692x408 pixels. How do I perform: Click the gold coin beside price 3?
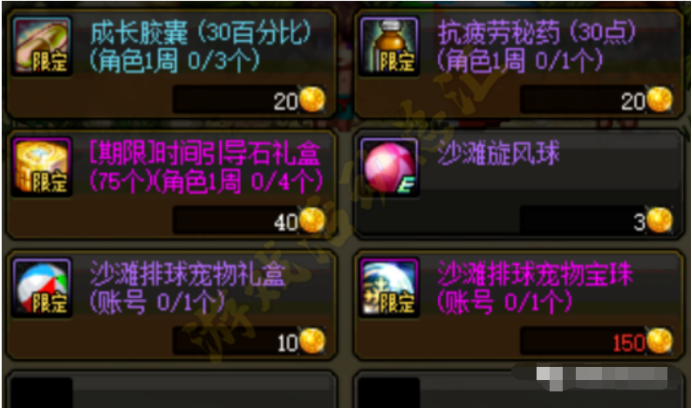660,220
